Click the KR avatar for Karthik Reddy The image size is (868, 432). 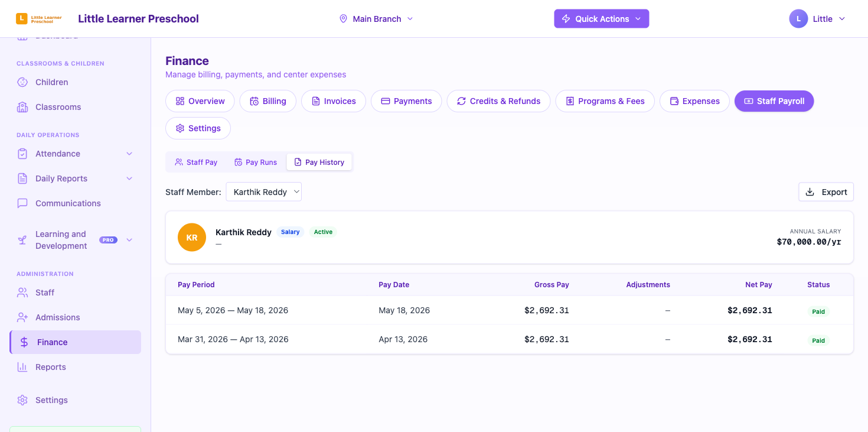point(192,238)
